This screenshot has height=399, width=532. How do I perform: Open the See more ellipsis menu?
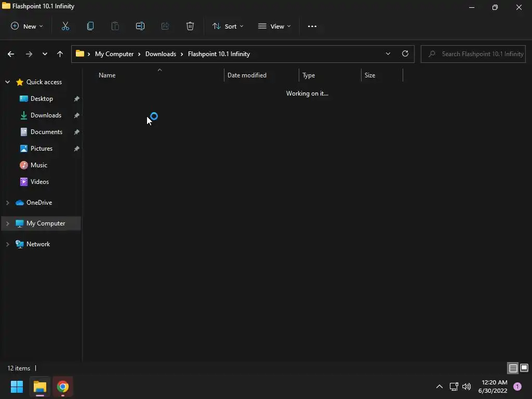(x=312, y=26)
